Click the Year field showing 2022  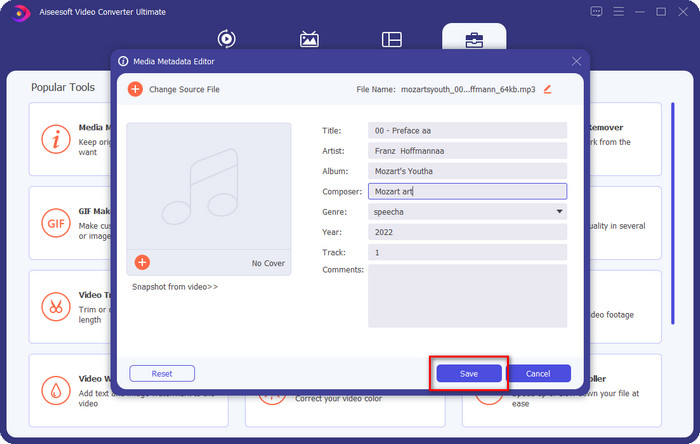pos(467,232)
